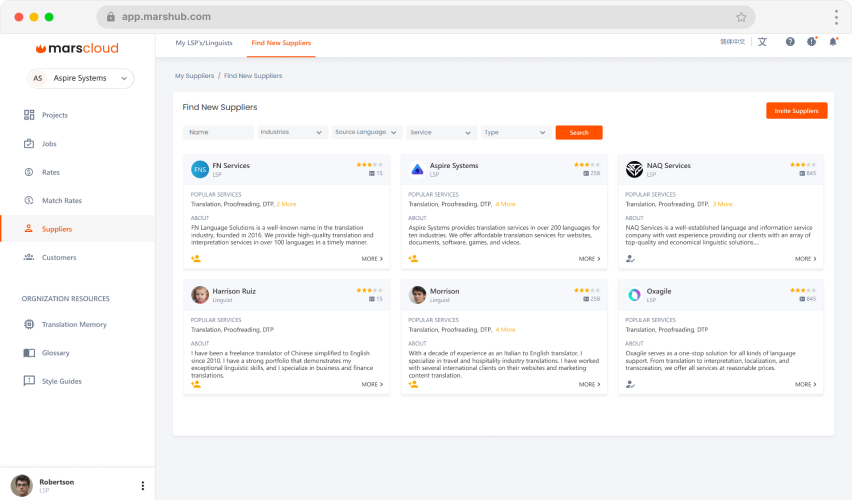Click add-supplier icon on FN Services card
Viewport: 852px width, 500px height.
(196, 259)
